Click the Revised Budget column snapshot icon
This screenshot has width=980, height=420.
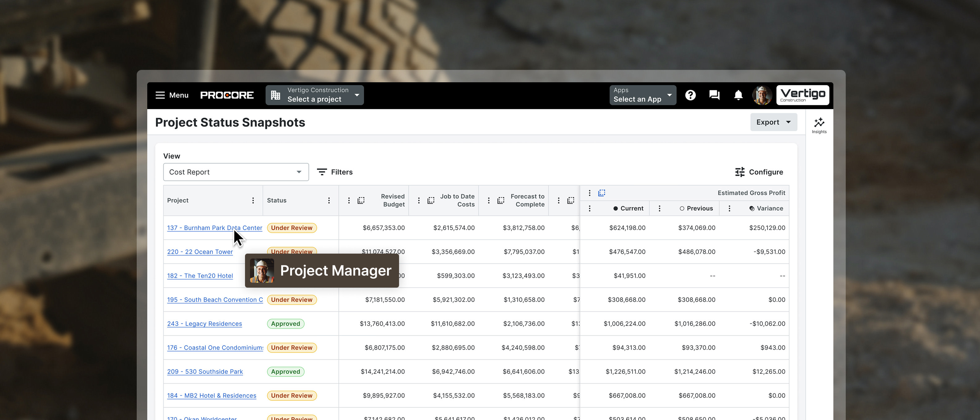tap(361, 200)
